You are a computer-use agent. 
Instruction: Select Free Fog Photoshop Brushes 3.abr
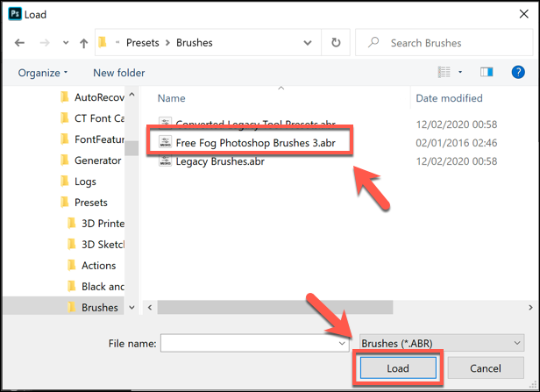(247, 143)
